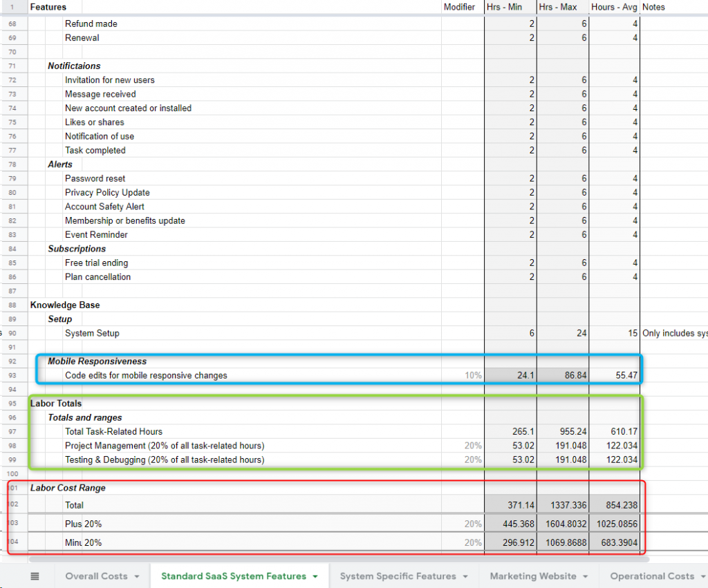Viewport: 708px width, 588px height.
Task: Click the Testing & Debugging row label
Action: click(x=165, y=460)
